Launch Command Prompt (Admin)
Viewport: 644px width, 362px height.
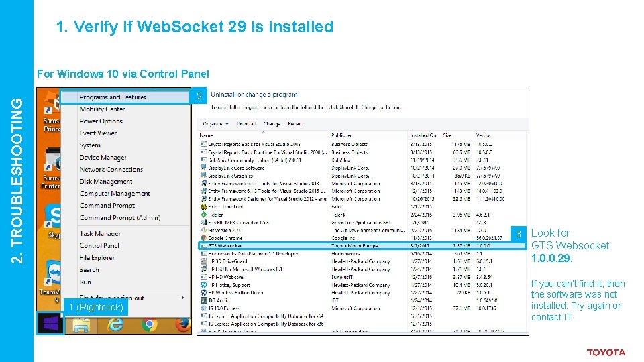click(x=120, y=217)
